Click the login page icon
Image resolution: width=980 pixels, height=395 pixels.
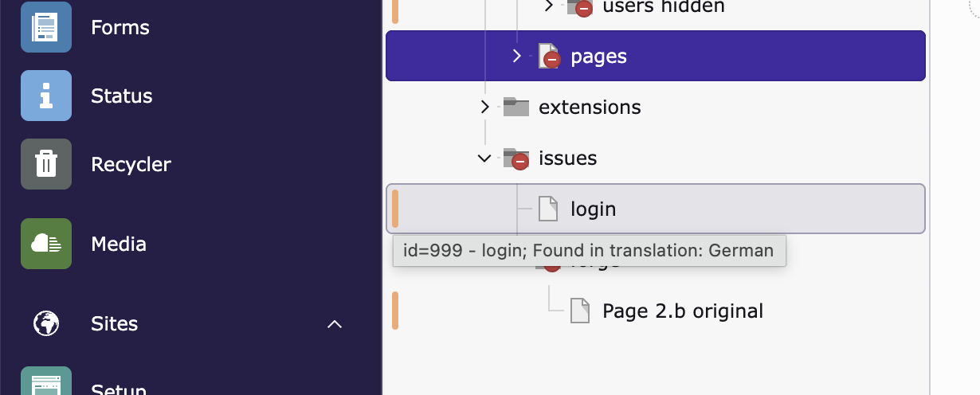(548, 209)
